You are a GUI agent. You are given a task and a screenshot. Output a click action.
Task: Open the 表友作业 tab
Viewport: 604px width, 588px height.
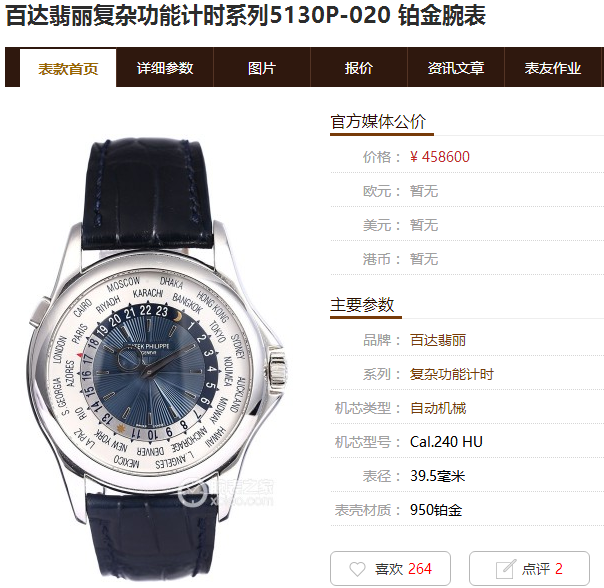point(553,68)
